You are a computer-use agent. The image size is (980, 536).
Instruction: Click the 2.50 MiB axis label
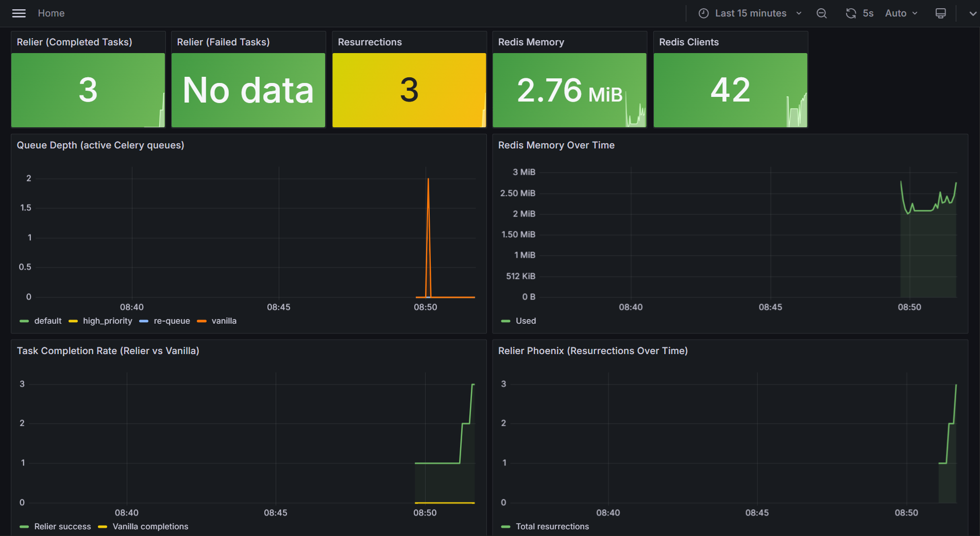click(x=518, y=193)
